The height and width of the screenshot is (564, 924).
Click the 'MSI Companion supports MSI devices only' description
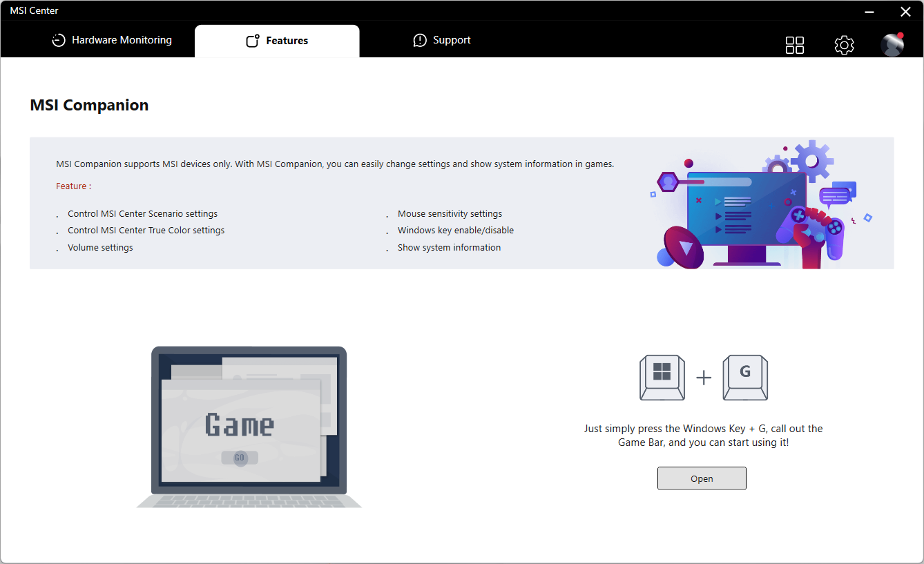tap(335, 164)
